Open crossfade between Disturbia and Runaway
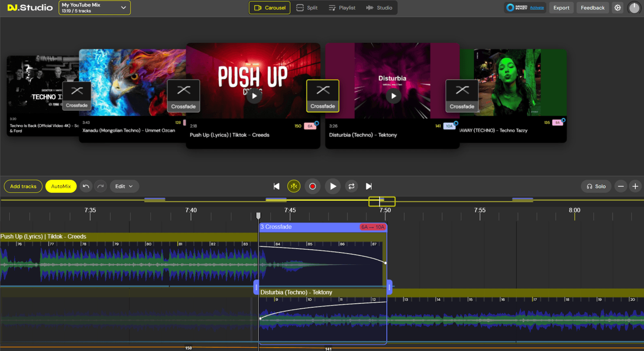 [x=462, y=96]
